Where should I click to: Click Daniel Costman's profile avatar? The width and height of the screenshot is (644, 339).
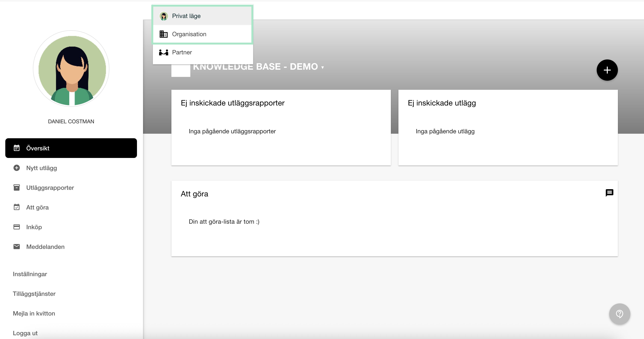click(x=71, y=69)
